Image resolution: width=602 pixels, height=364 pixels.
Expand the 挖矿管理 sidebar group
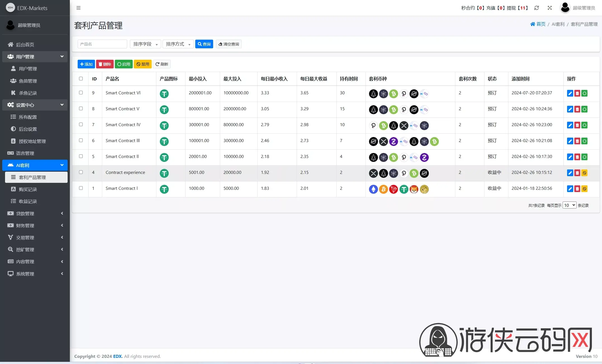coord(35,250)
